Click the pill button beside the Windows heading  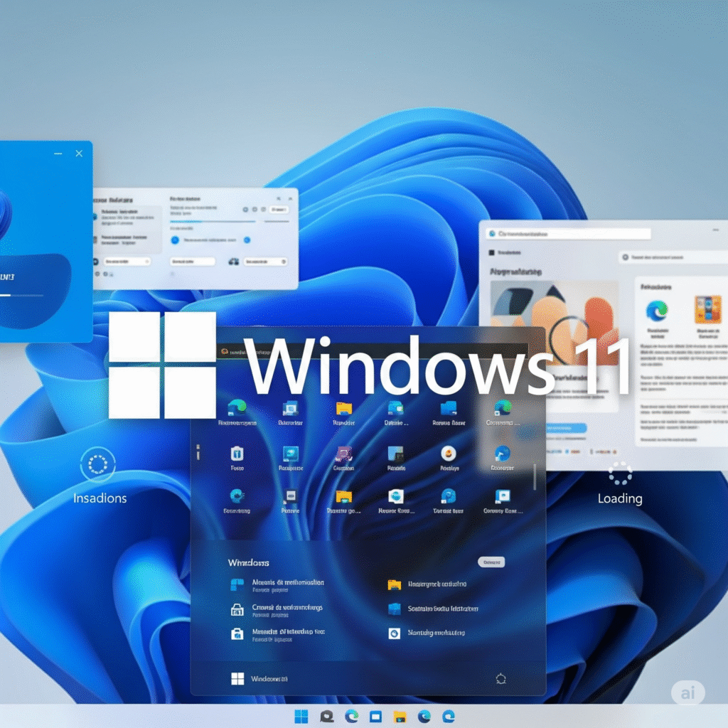491,562
